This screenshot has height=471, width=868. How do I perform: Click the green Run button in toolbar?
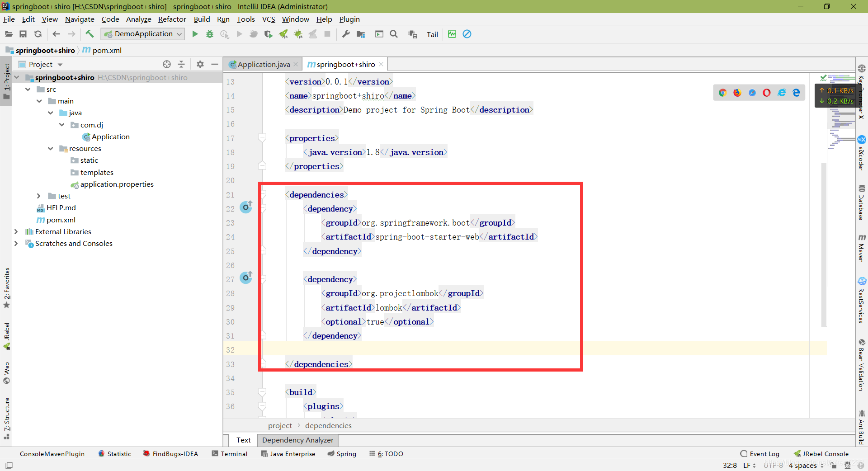click(x=195, y=34)
